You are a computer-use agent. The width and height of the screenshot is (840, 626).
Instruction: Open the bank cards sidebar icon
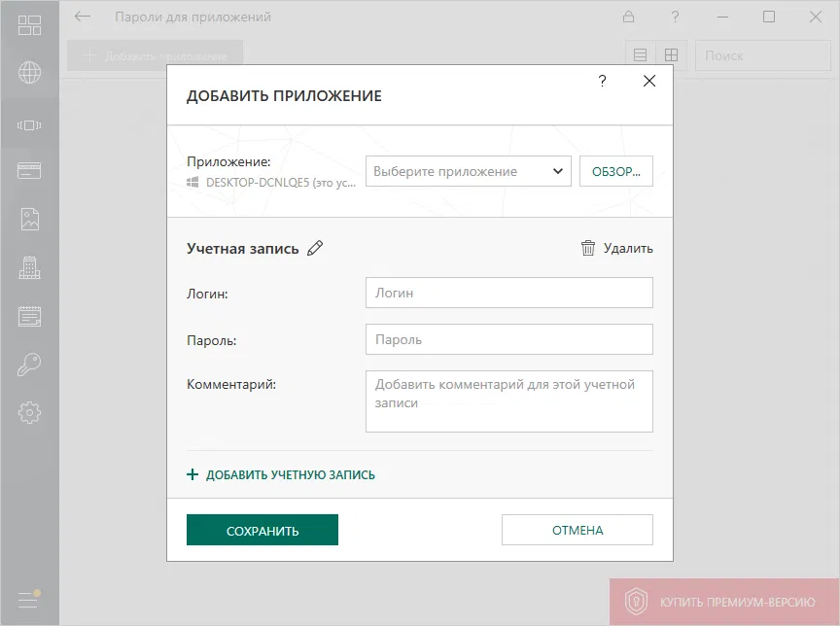pyautogui.click(x=29, y=171)
